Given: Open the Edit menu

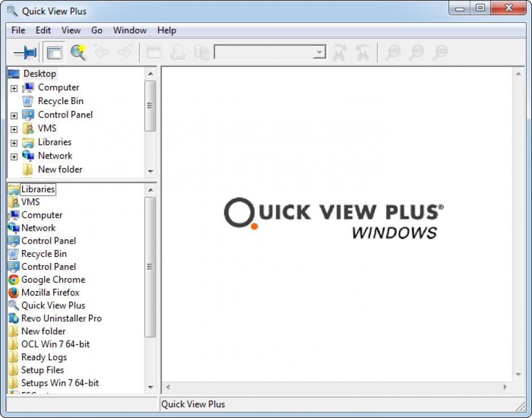Looking at the screenshot, I should pos(43,31).
